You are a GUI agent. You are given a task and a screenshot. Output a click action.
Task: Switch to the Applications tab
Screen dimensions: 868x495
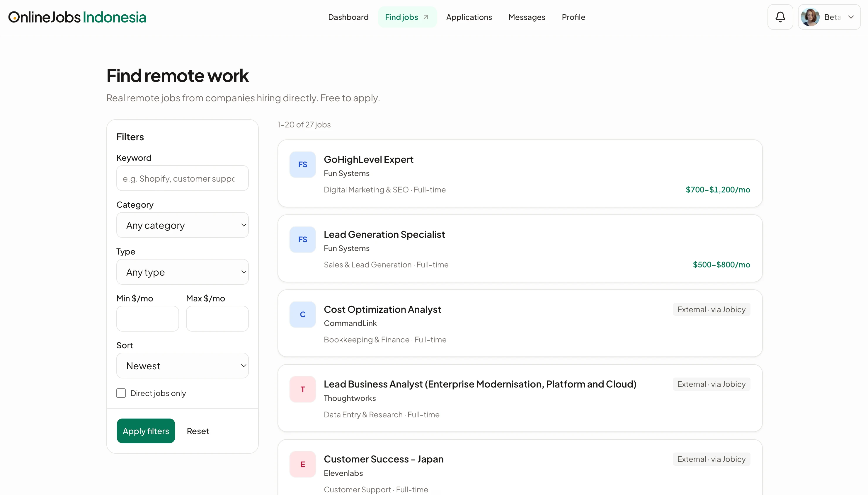pos(469,17)
